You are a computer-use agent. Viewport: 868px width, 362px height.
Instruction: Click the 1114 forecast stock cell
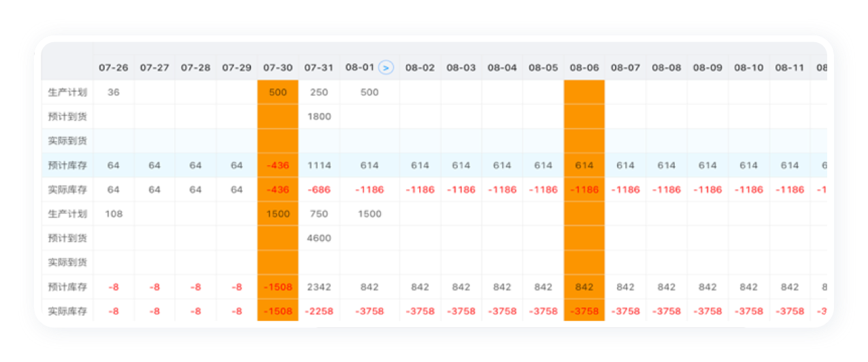point(319,165)
